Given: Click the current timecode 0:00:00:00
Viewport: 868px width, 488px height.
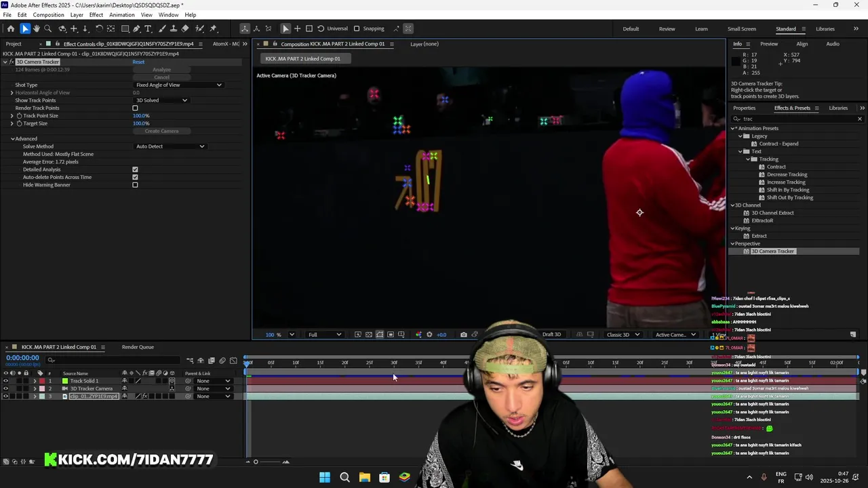Looking at the screenshot, I should pos(22,358).
